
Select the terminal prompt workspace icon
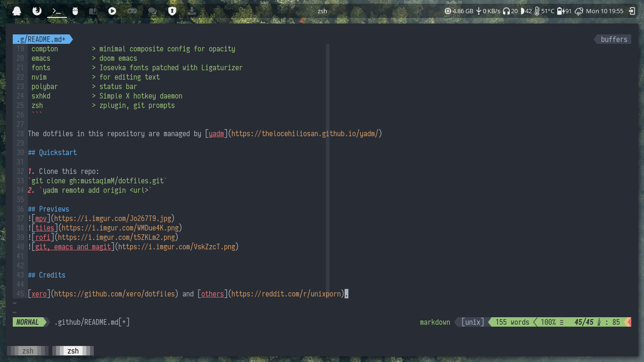coord(57,11)
